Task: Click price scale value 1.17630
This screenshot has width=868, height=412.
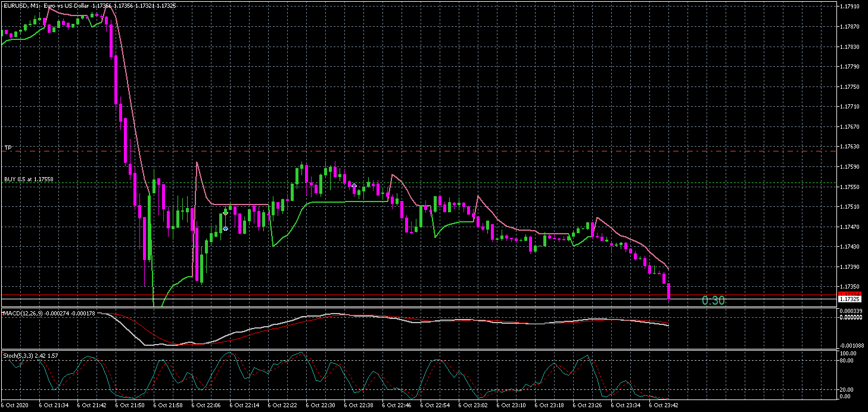Action: [849, 147]
